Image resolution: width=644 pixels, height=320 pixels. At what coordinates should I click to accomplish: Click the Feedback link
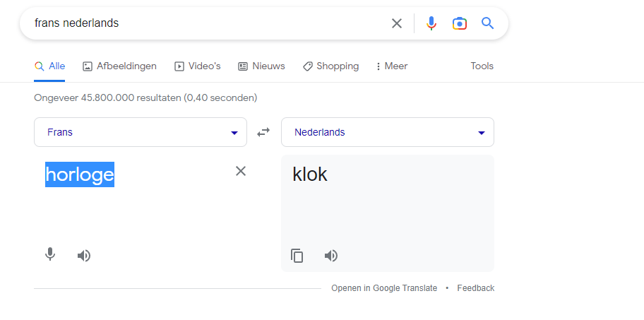476,288
